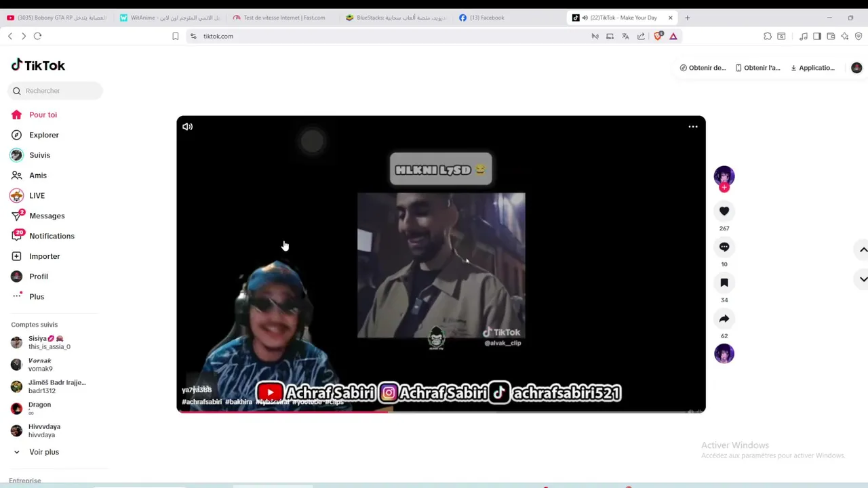The width and height of the screenshot is (868, 488).
Task: Open the music playlist note icon
Action: pyautogui.click(x=804, y=36)
